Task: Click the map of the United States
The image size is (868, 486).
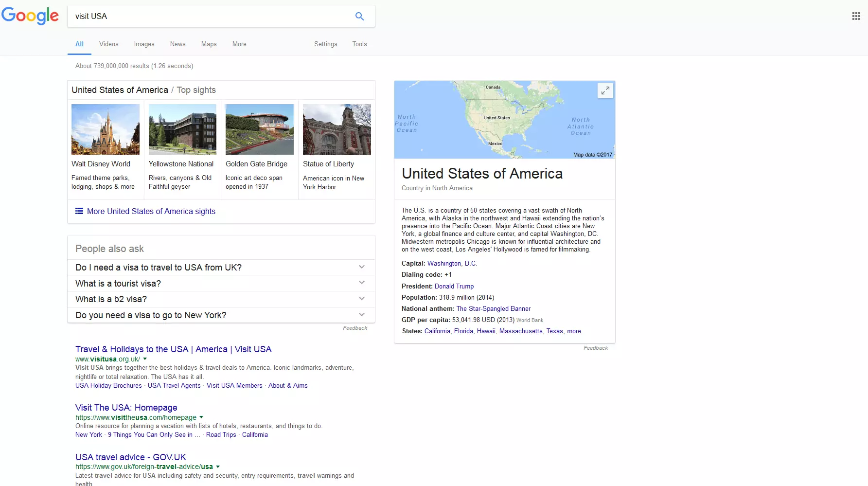Action: [505, 120]
